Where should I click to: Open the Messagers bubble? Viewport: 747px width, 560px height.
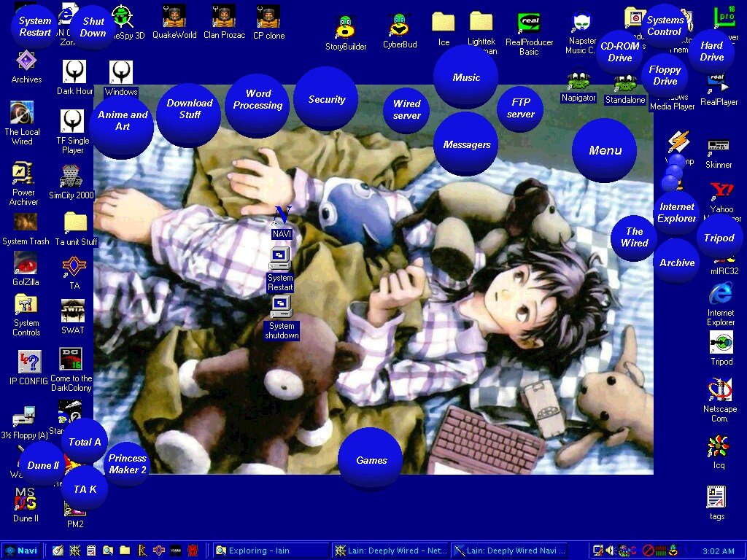[466, 144]
